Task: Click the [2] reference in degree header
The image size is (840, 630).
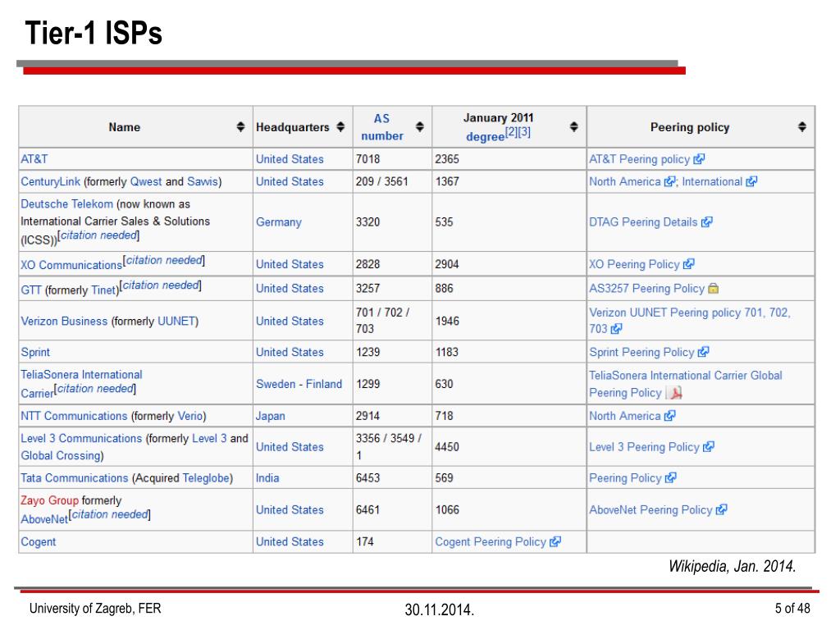Action: click(512, 131)
